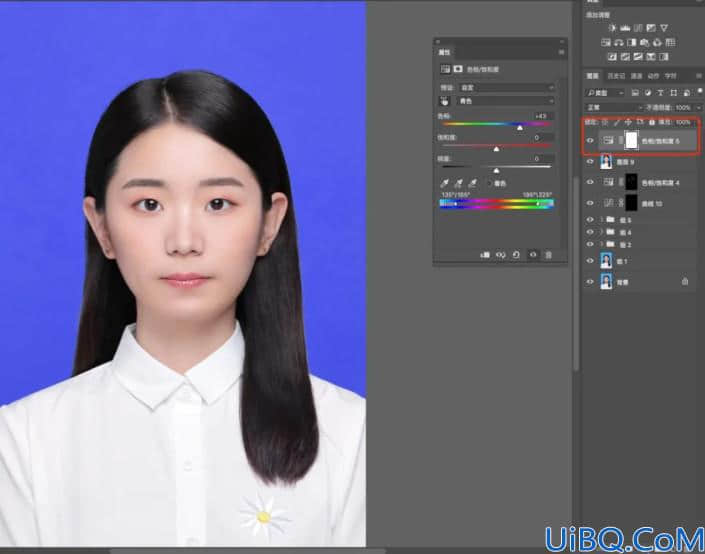Switch to the Actions tab
Viewport: 705px width, 554px height.
pyautogui.click(x=653, y=76)
